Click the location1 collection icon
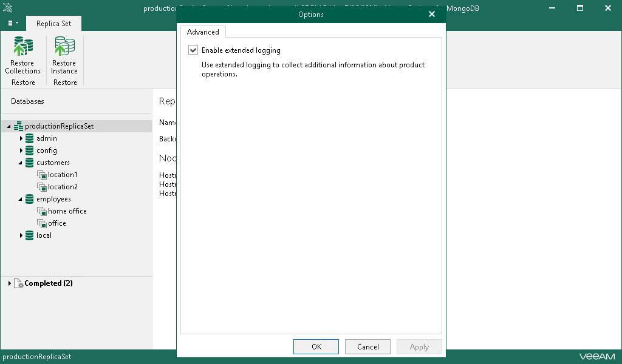622x364 pixels. click(x=42, y=175)
